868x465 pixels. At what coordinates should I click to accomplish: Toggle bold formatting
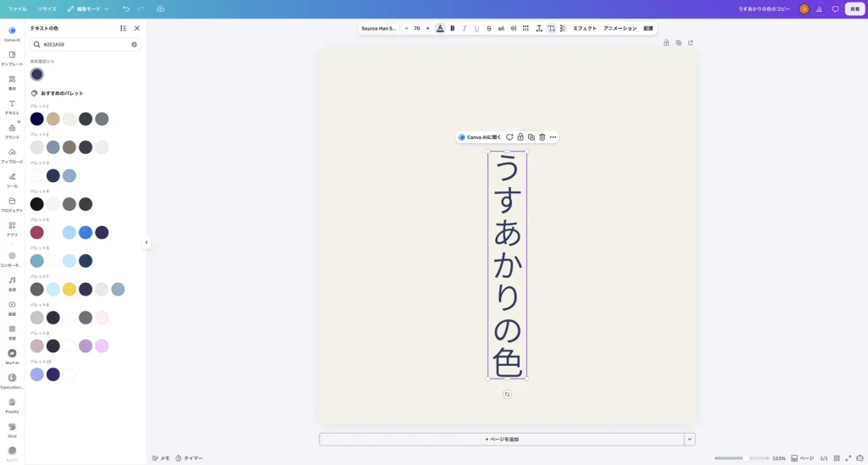coord(453,28)
